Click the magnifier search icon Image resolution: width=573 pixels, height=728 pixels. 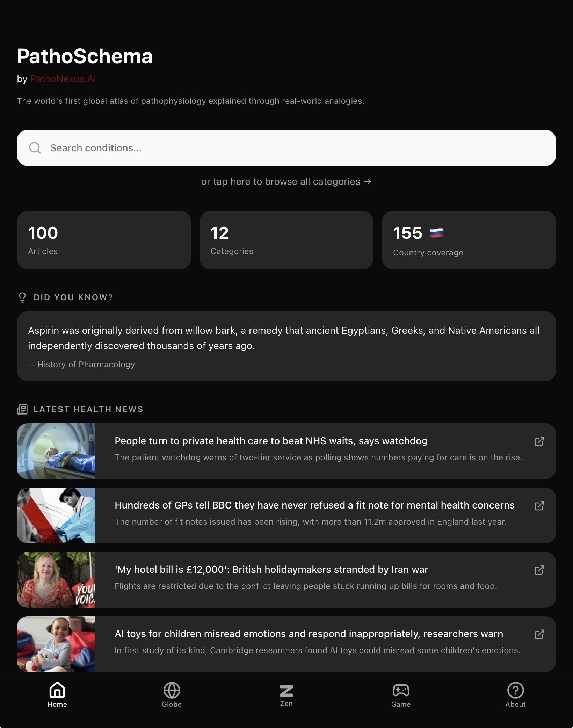pyautogui.click(x=35, y=148)
